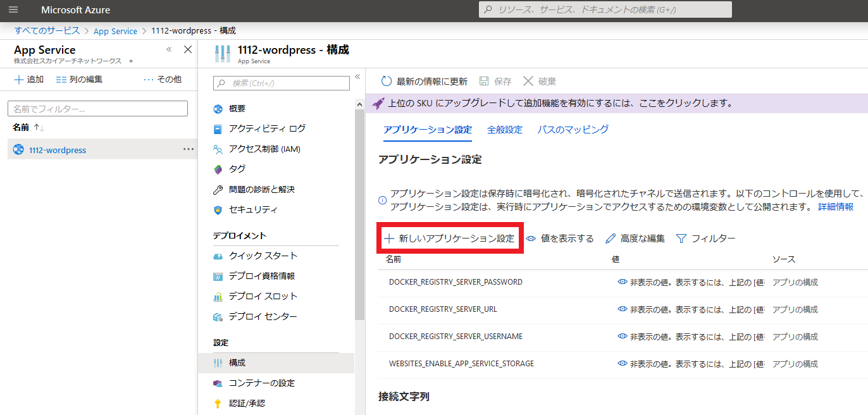Viewport: 868px width, 415px height.
Task: Reveal hidden value of DOCKER_REGISTRY_SERVER_URL
Action: 623,309
